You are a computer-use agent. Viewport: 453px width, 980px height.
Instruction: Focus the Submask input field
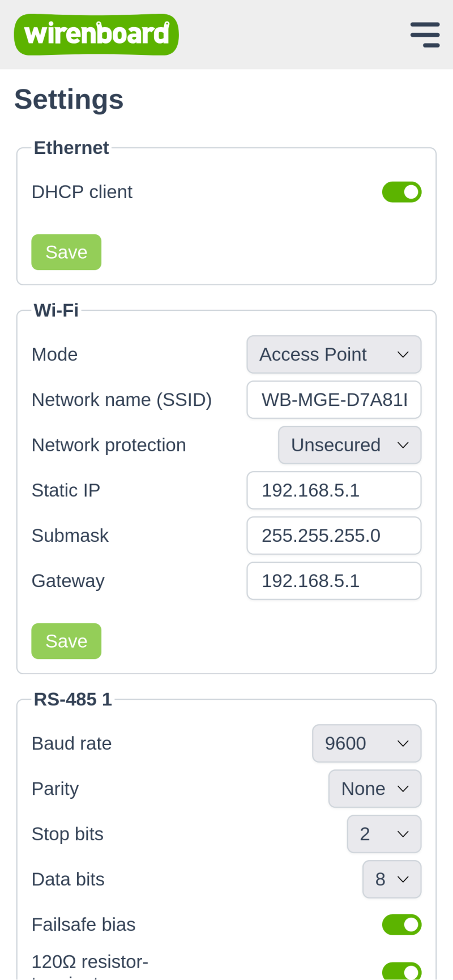pyautogui.click(x=334, y=536)
